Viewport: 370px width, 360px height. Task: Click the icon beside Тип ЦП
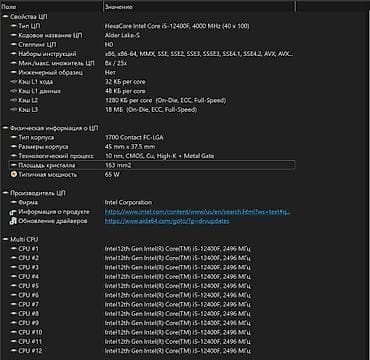tap(14, 26)
